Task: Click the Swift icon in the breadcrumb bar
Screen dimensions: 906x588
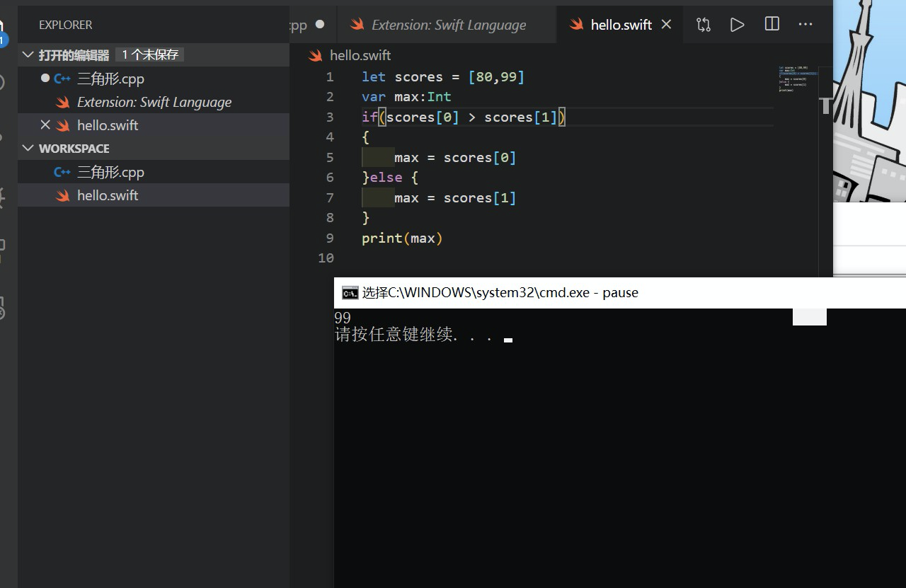Action: (314, 55)
